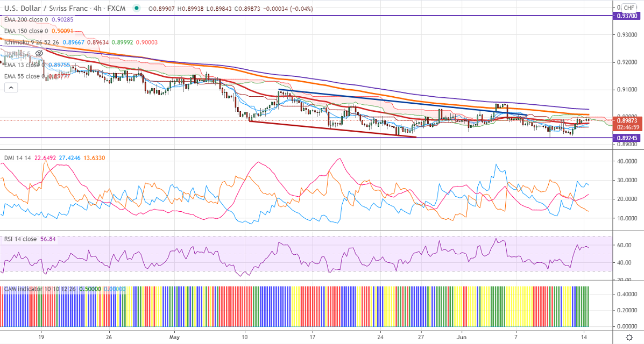The height and width of the screenshot is (344, 644).
Task: Click the 40.0000 DMI axis label
Action: [x=627, y=161]
